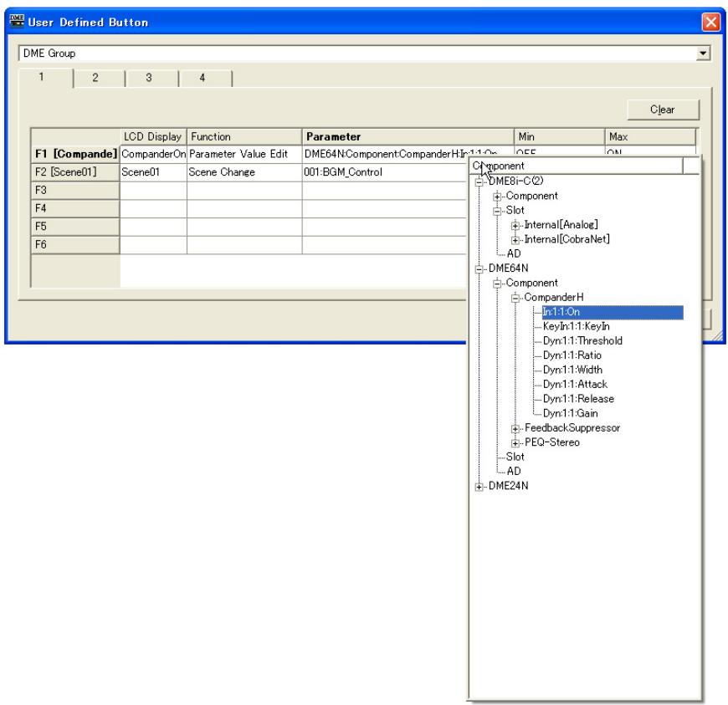Expand Component under DME8i-C(2)
Image resolution: width=728 pixels, height=705 pixels.
(497, 197)
